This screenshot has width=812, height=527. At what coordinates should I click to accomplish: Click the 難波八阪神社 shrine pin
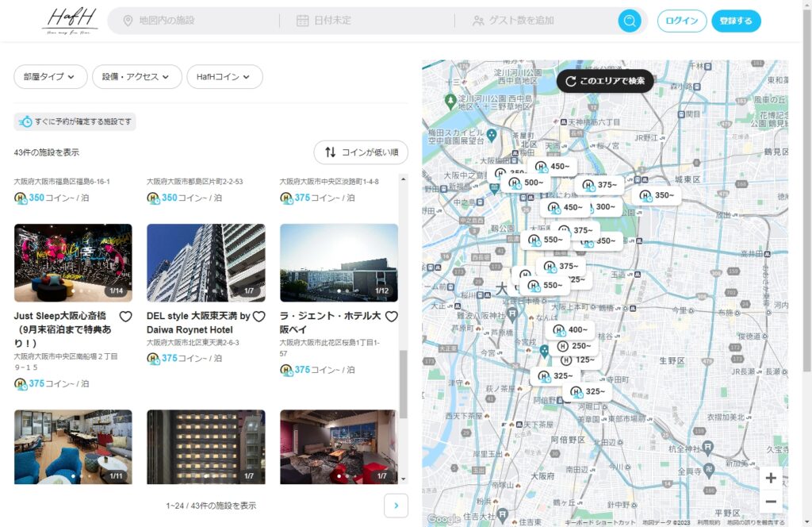click(512, 313)
